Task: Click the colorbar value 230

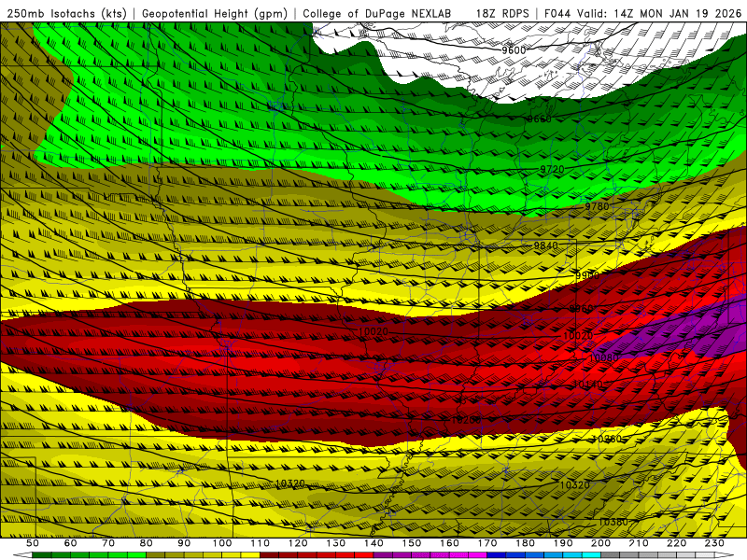Action: 714,543
